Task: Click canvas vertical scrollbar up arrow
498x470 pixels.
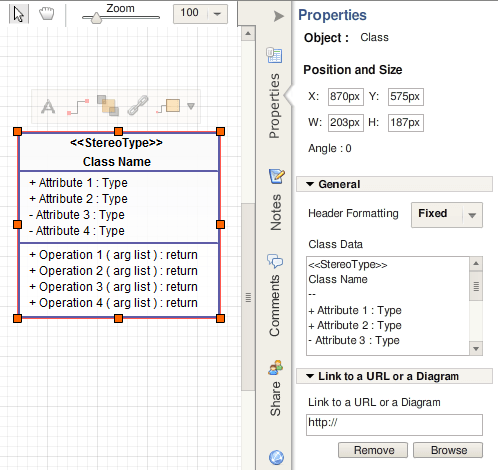Action: pos(248,34)
